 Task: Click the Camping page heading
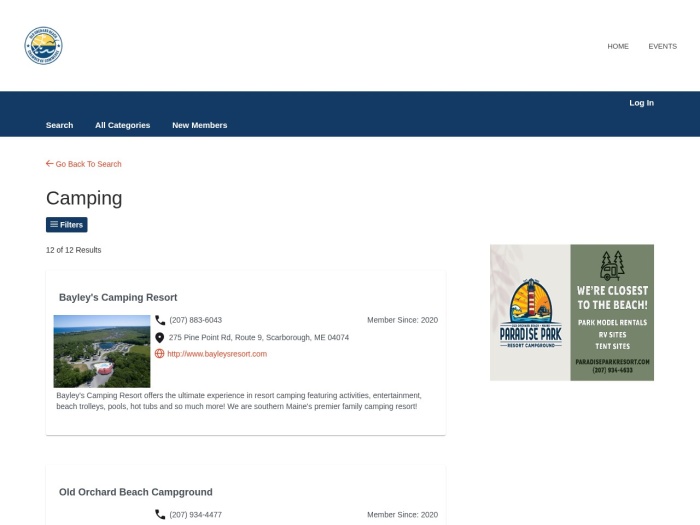84,198
